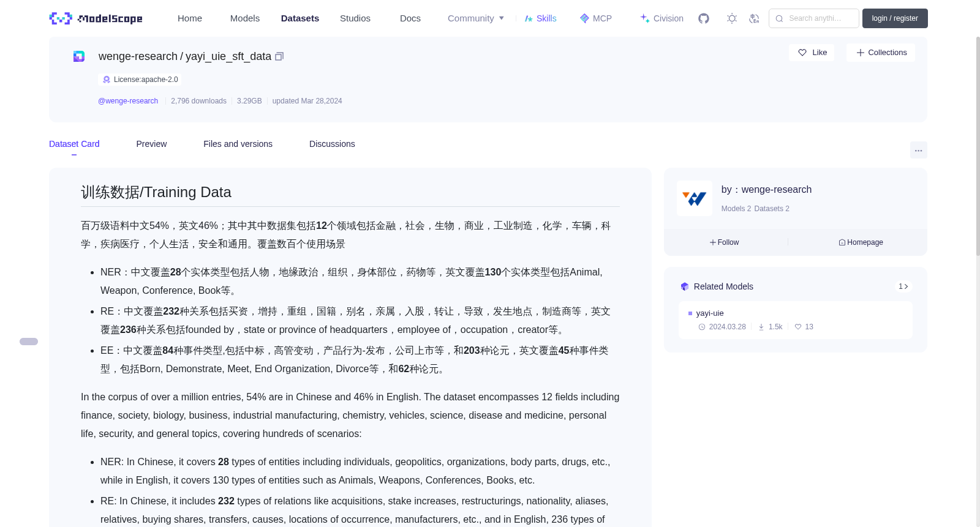Toggle light/dark theme sun icon
Screen dimensions: 980x527
732,18
